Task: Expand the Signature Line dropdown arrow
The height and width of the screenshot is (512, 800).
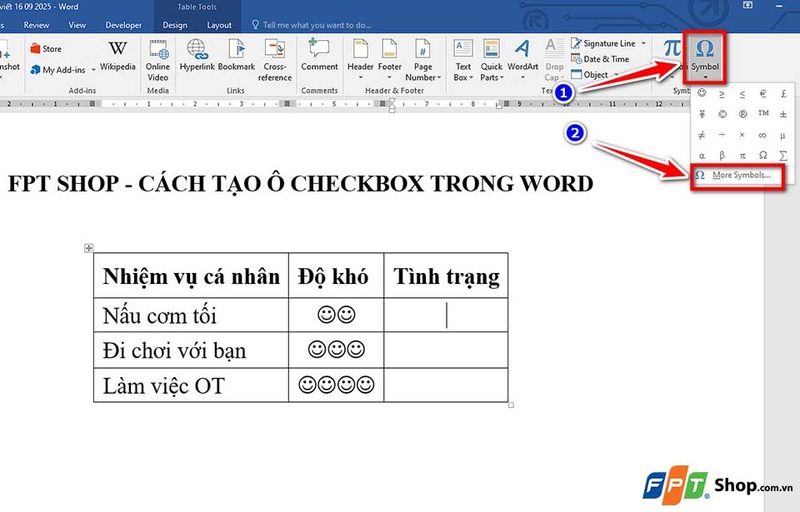Action: click(643, 43)
